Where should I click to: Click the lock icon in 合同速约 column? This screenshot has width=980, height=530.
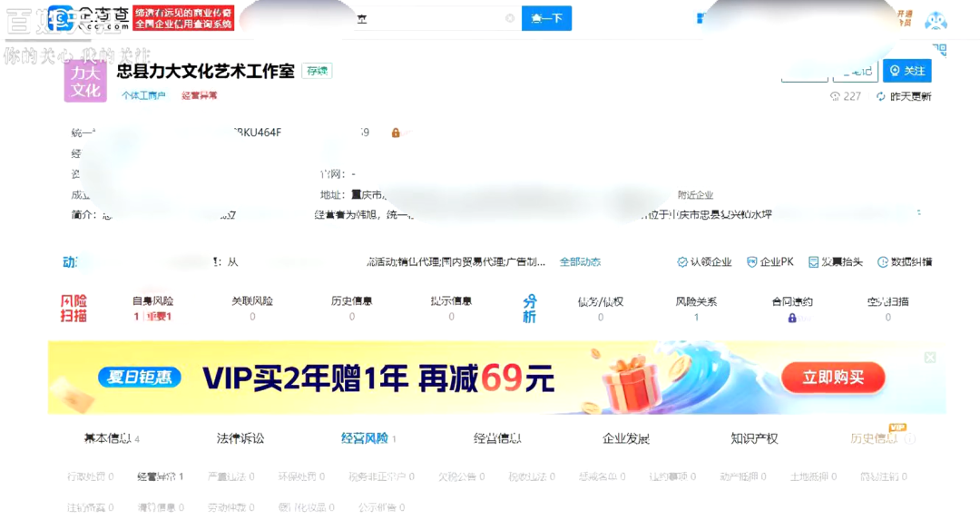pyautogui.click(x=791, y=319)
